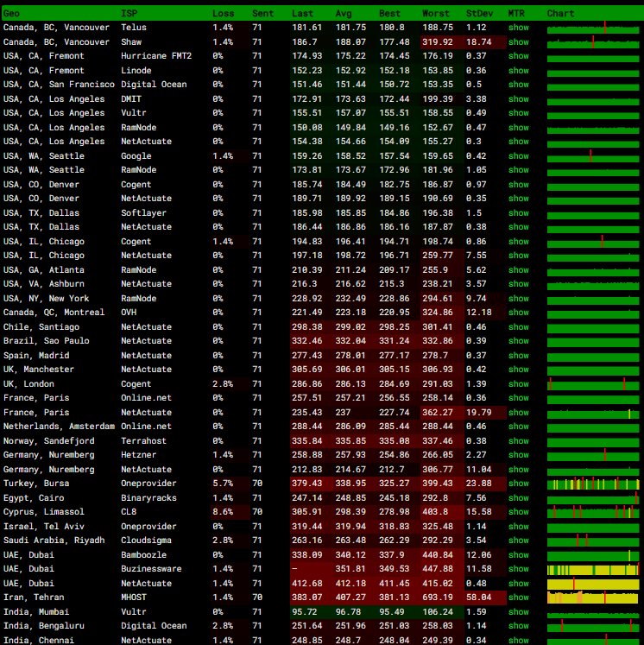The image size is (644, 645).
Task: Open 'show' link for Fremont Linode
Action: 518,70
